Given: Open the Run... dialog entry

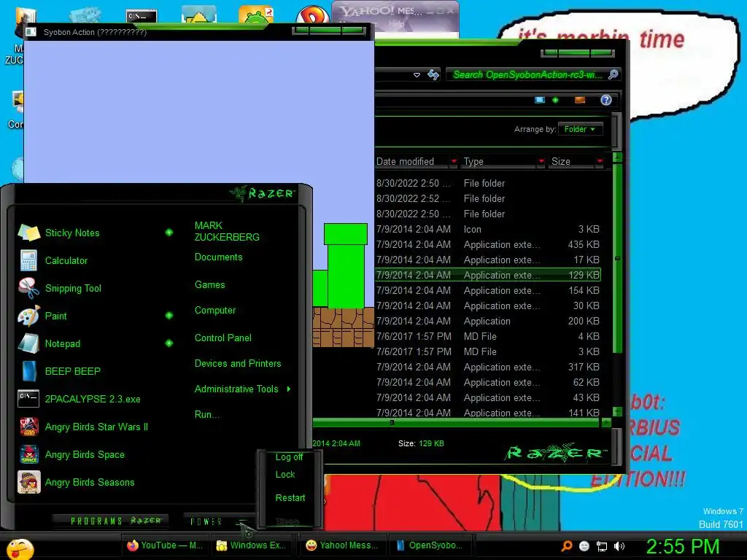Looking at the screenshot, I should pos(206,415).
